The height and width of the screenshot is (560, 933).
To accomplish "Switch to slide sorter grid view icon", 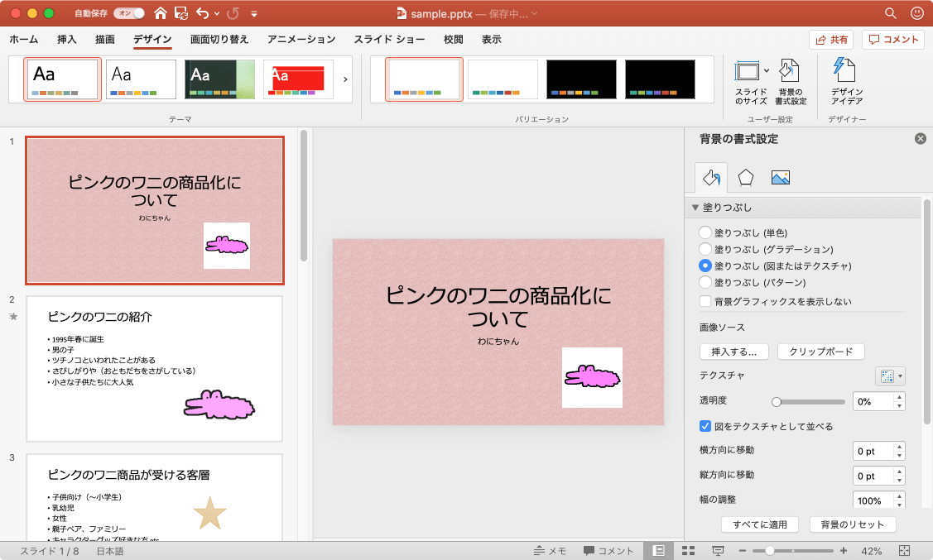I will 687,551.
